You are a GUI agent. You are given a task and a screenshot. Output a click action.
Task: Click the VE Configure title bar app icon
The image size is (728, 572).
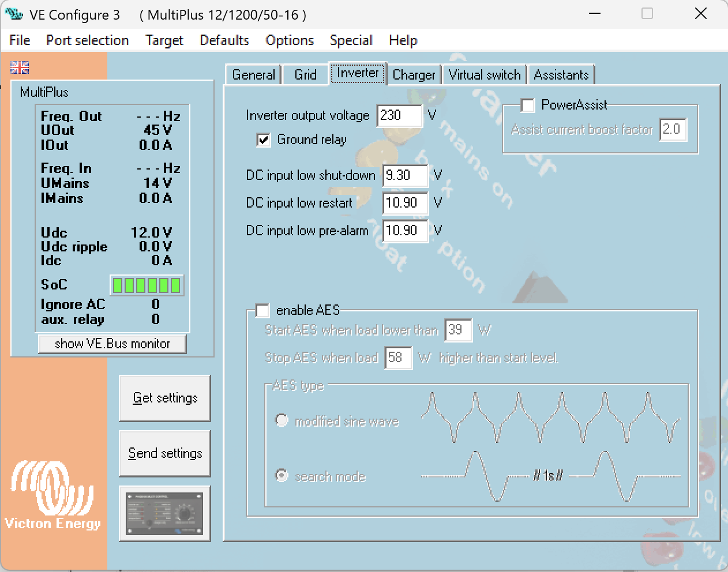click(14, 14)
